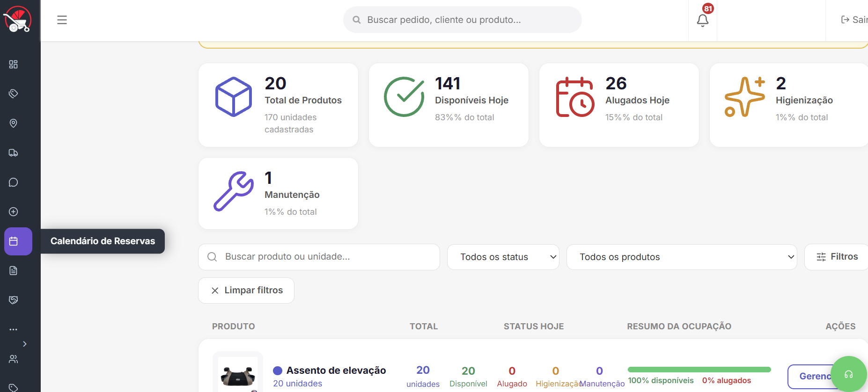Image resolution: width=868 pixels, height=392 pixels.
Task: Click the wrench Manutenção card icon
Action: [234, 191]
